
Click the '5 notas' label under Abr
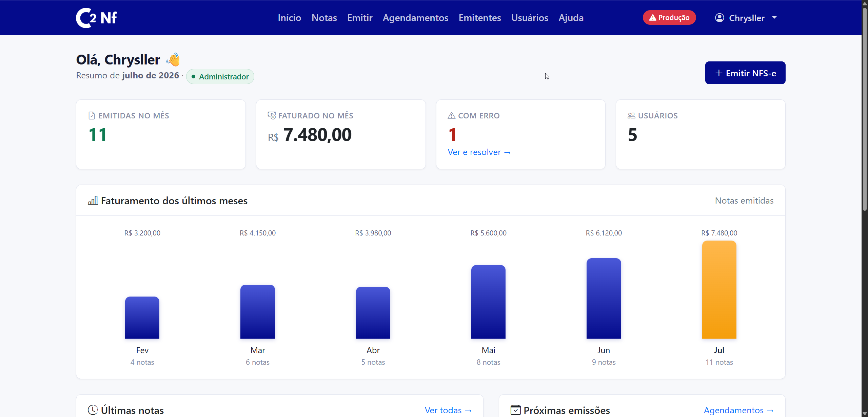click(x=373, y=362)
